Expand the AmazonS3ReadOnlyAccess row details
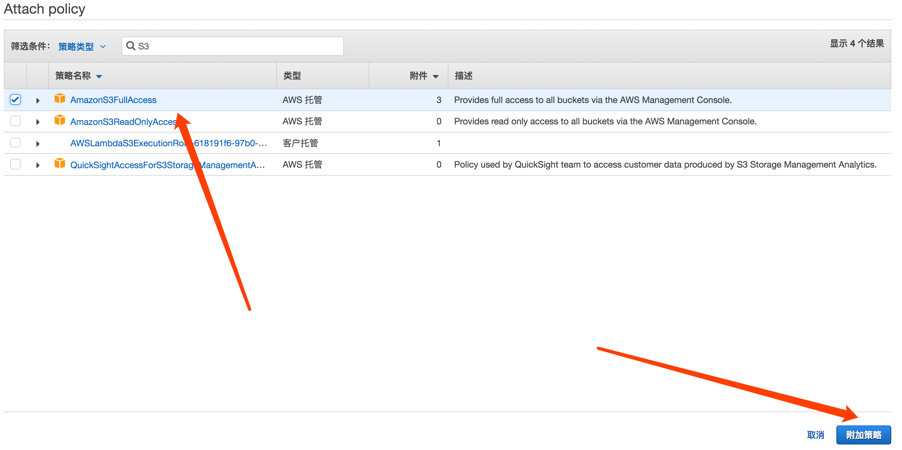 pos(38,122)
